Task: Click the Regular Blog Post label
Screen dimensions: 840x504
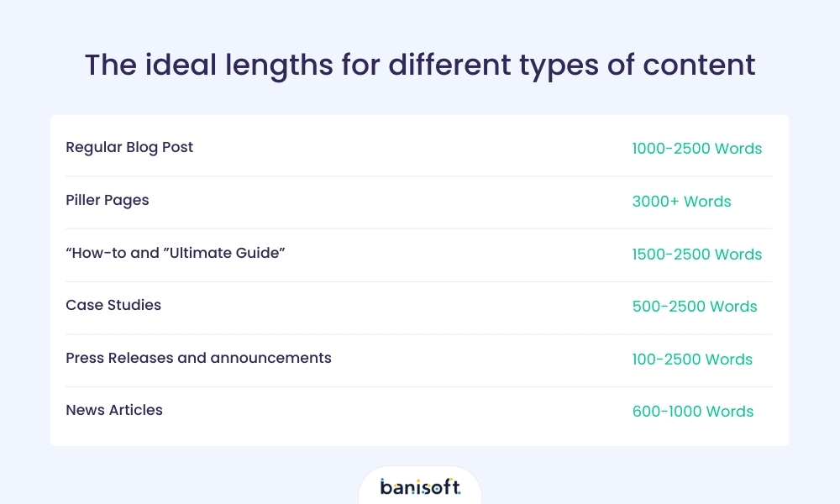Action: [x=129, y=147]
